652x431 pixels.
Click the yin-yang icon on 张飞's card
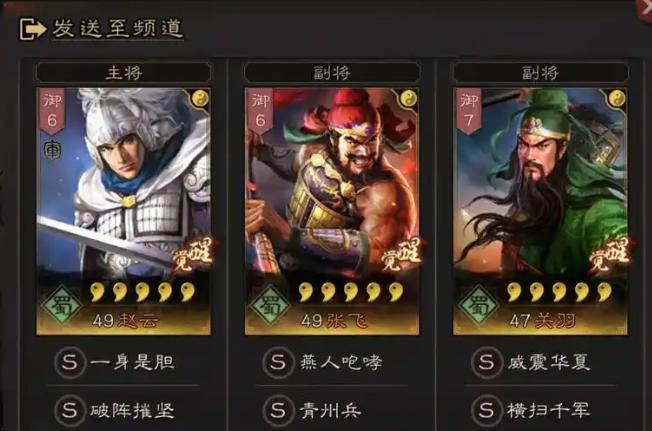pos(408,99)
